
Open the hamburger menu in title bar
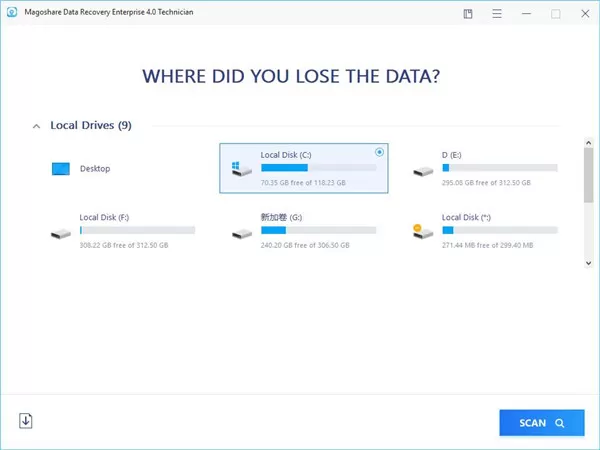(x=497, y=14)
